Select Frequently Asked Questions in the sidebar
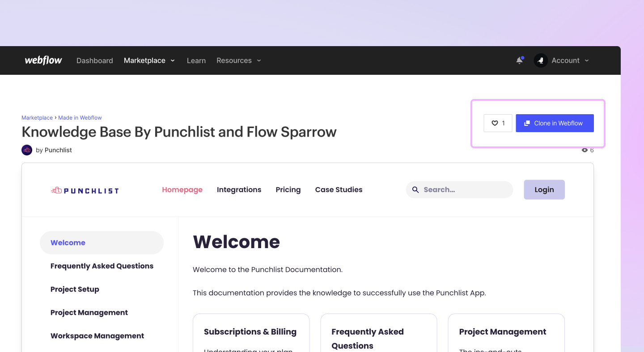This screenshot has width=644, height=352. coord(102,266)
